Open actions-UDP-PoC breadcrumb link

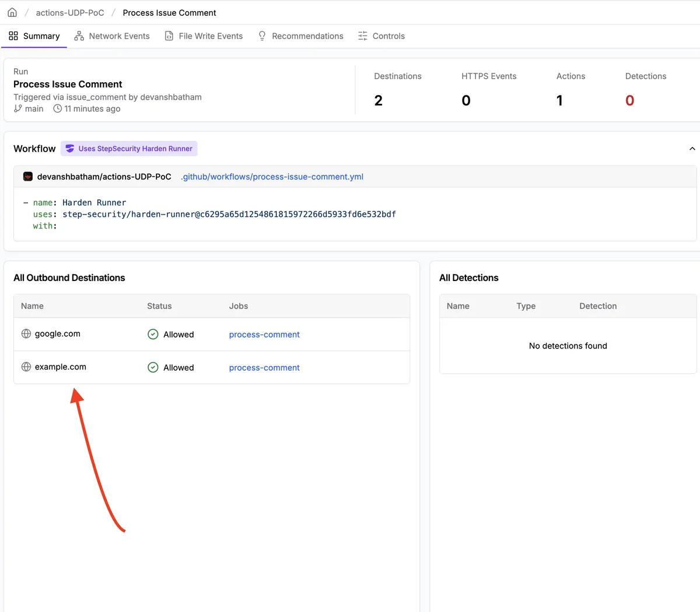[70, 13]
